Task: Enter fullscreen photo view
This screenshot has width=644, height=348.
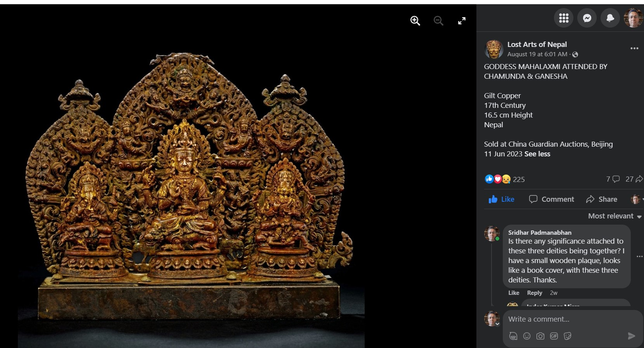Action: tap(462, 21)
